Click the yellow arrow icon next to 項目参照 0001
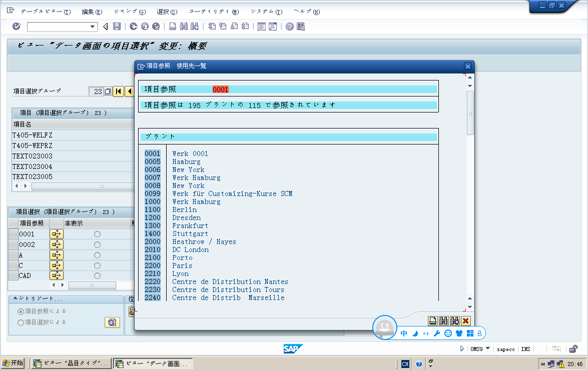588x371 pixels. pos(56,233)
